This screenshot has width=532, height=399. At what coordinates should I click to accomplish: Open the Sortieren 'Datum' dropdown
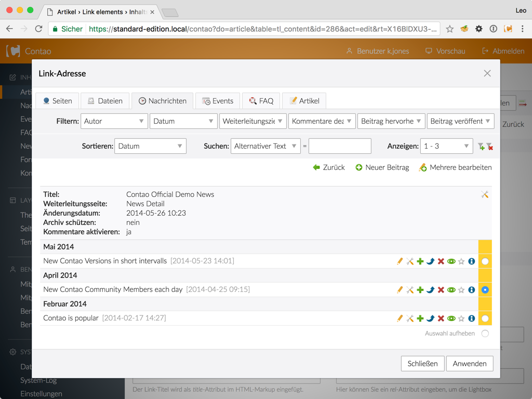[150, 146]
